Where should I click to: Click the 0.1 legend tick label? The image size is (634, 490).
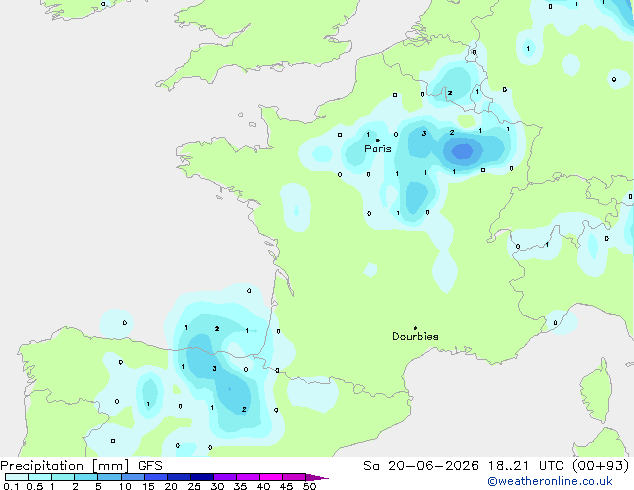point(11,486)
